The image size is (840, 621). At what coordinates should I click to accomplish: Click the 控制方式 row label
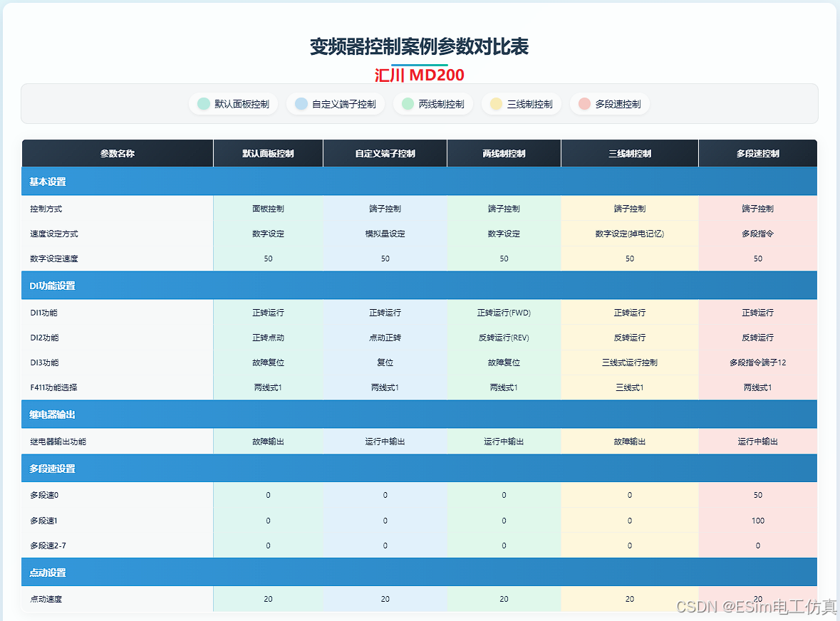click(46, 209)
